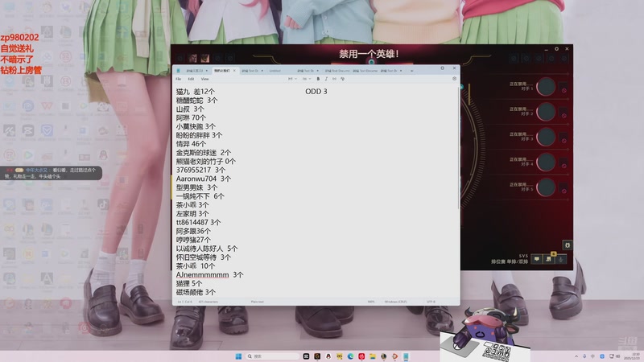Image resolution: width=644 pixels, height=362 pixels.
Task: Click the line '山叔 3个'
Action: (x=190, y=109)
